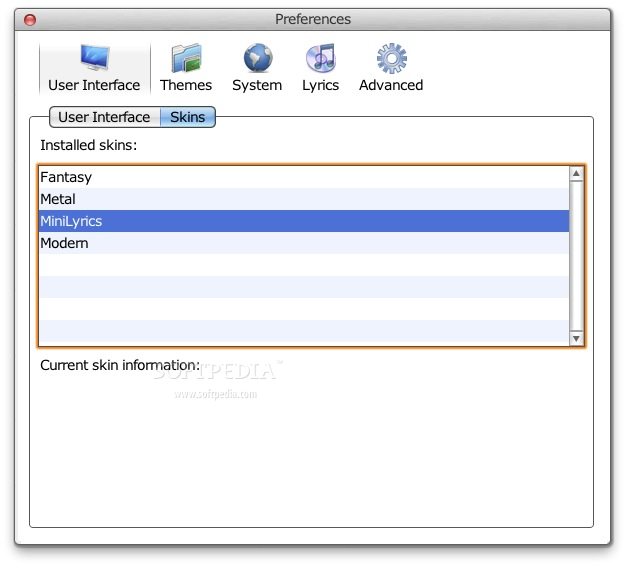Click the skins list scroll-up arrow
Screen dimensions: 628x568
(x=576, y=174)
